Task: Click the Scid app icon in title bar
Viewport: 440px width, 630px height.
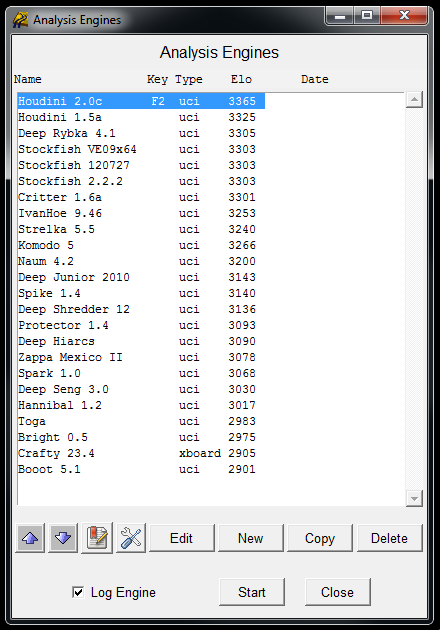Action: [20, 20]
